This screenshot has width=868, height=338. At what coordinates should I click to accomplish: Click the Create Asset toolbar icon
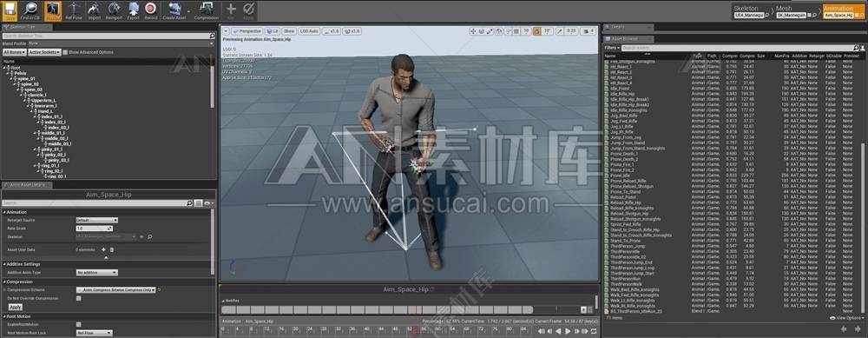[174, 10]
